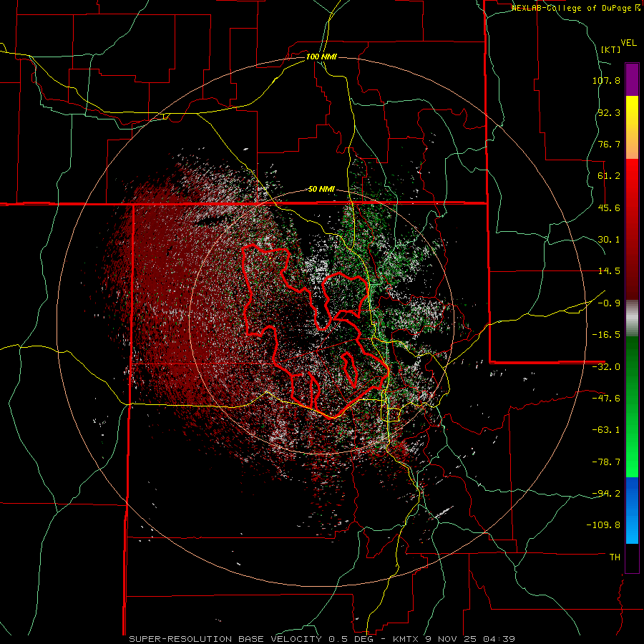Click the TH threshold label
Screen dimensions: 644x644
pos(615,557)
